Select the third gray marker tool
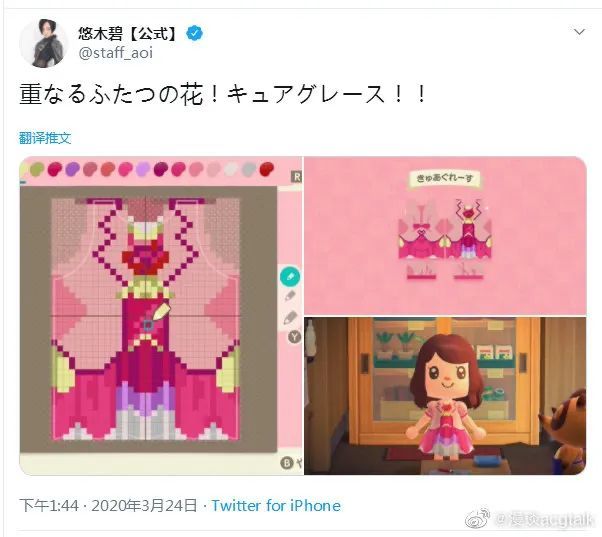Image resolution: width=602 pixels, height=537 pixels. coord(290,318)
